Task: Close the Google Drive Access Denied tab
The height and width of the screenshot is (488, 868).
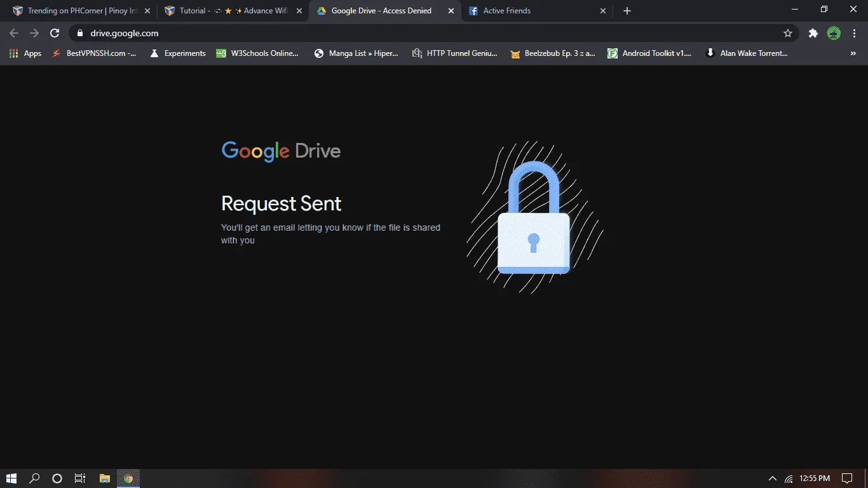Action: [x=451, y=11]
